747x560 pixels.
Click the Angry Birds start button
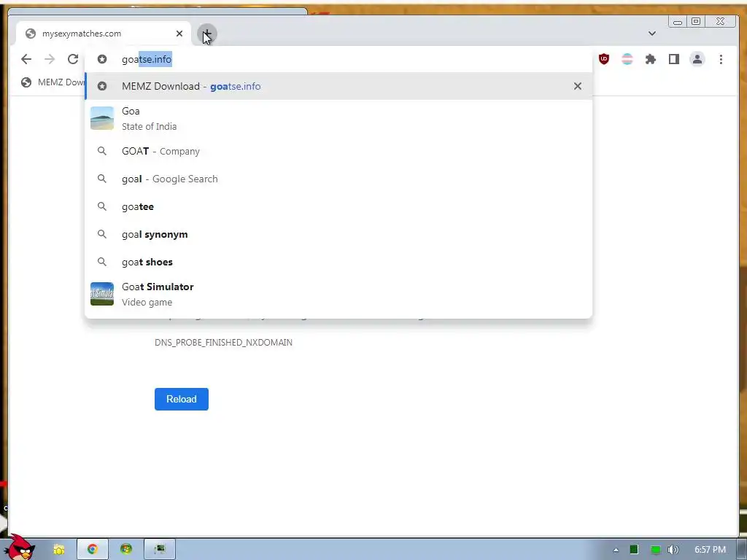(20, 548)
